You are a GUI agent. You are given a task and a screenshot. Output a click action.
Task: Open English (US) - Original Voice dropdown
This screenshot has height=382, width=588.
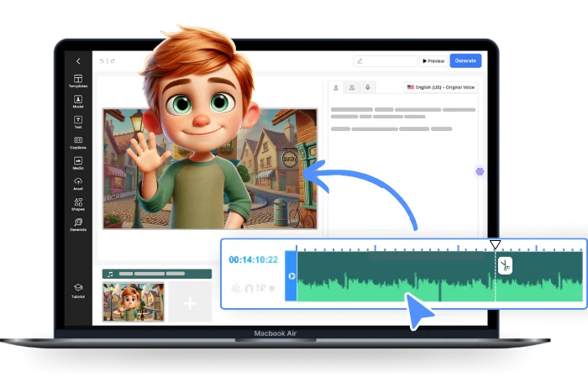[441, 87]
